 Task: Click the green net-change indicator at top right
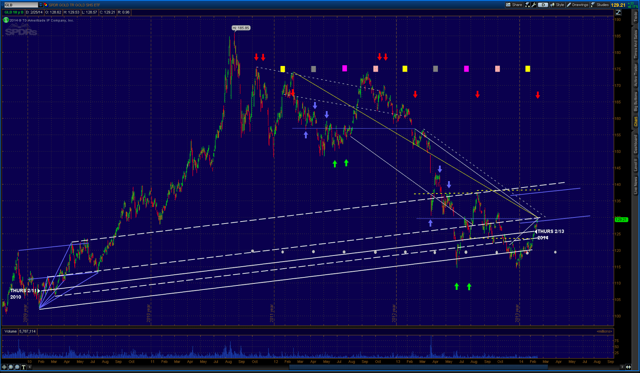[633, 4]
